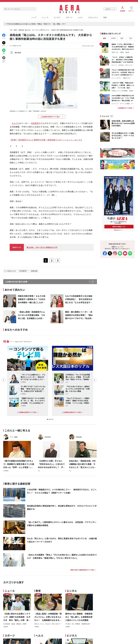Copy link with the リンクコピー icon
This screenshot has height=644, width=138.
(4, 58)
